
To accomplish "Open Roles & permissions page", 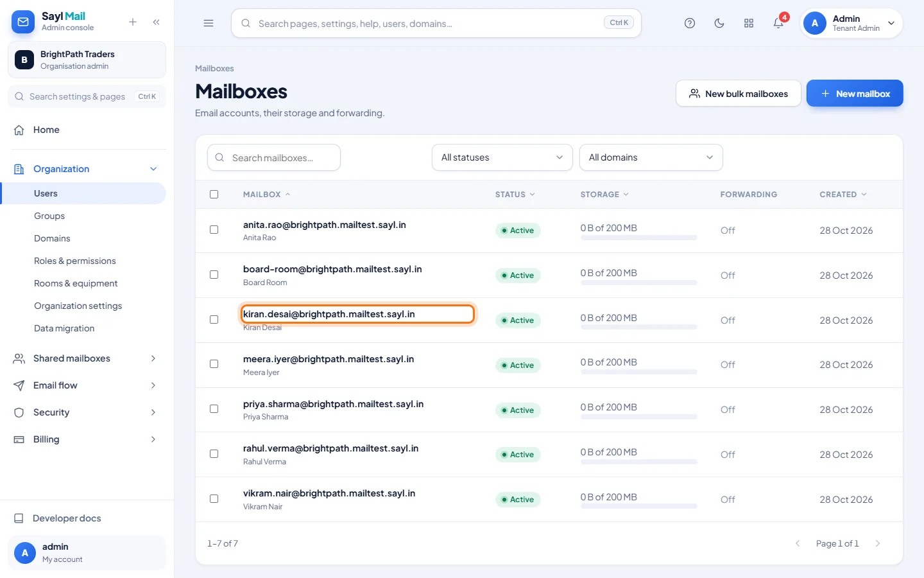I will [75, 261].
